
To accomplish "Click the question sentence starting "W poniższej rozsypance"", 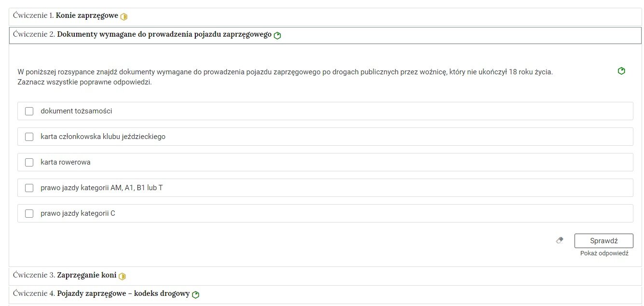I will pyautogui.click(x=285, y=72).
